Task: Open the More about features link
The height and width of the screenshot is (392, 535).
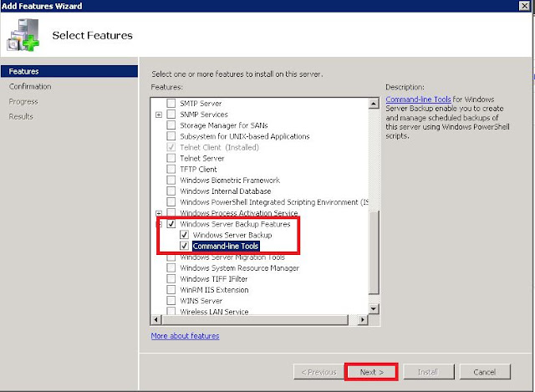Action: (185, 336)
